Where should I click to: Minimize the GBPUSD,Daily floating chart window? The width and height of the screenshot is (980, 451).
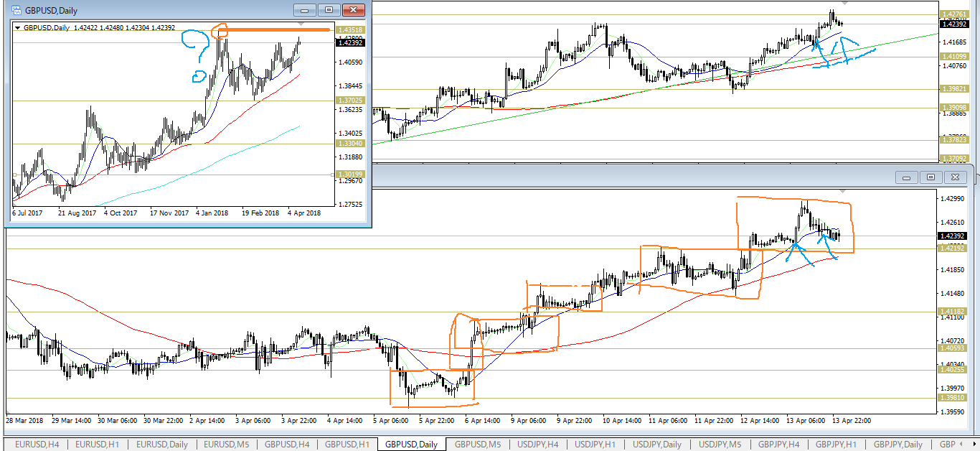pos(305,10)
